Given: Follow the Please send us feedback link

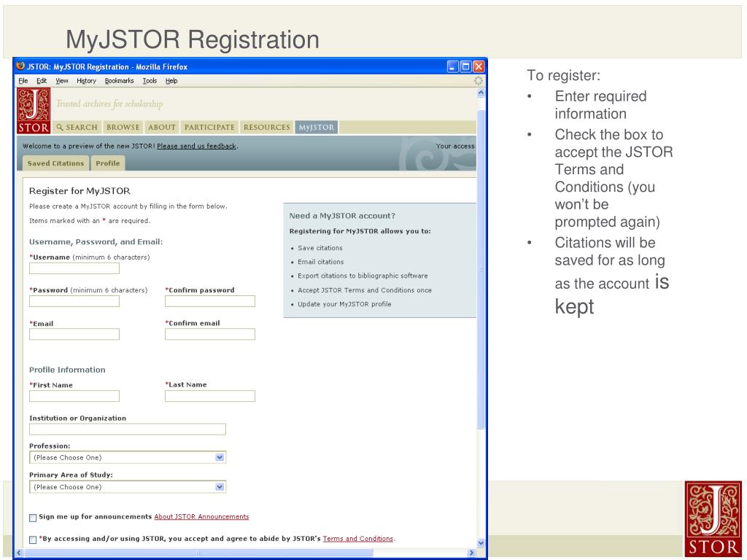Looking at the screenshot, I should pos(196,146).
